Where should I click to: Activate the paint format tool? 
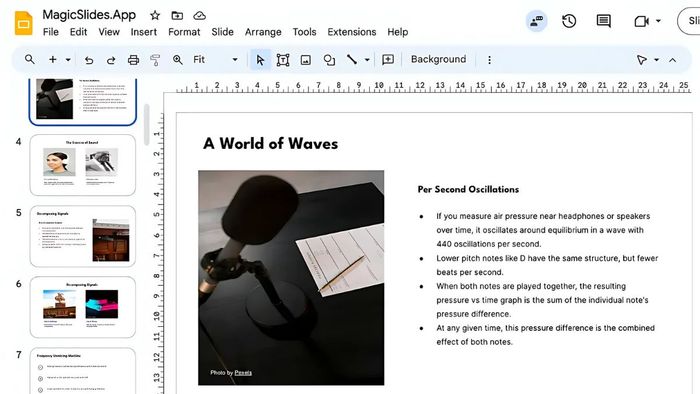(x=155, y=60)
